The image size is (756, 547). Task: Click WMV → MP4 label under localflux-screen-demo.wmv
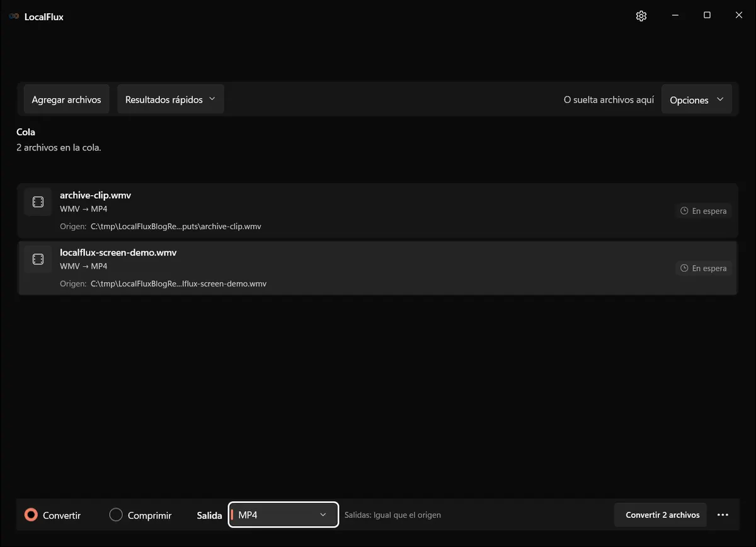tap(84, 266)
